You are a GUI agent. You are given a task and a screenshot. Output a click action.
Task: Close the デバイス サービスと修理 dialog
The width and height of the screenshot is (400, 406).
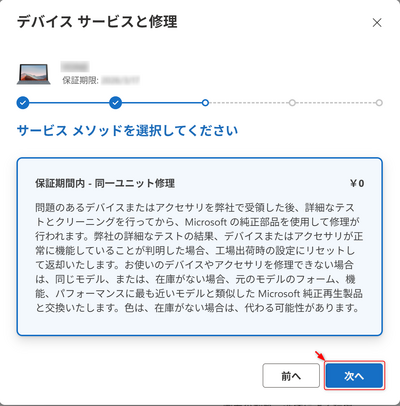click(377, 23)
